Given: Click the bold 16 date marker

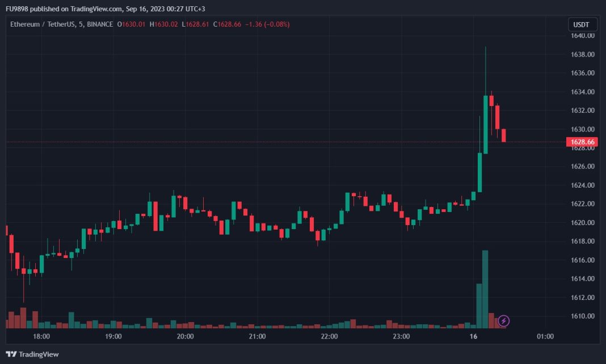Looking at the screenshot, I should click(474, 336).
